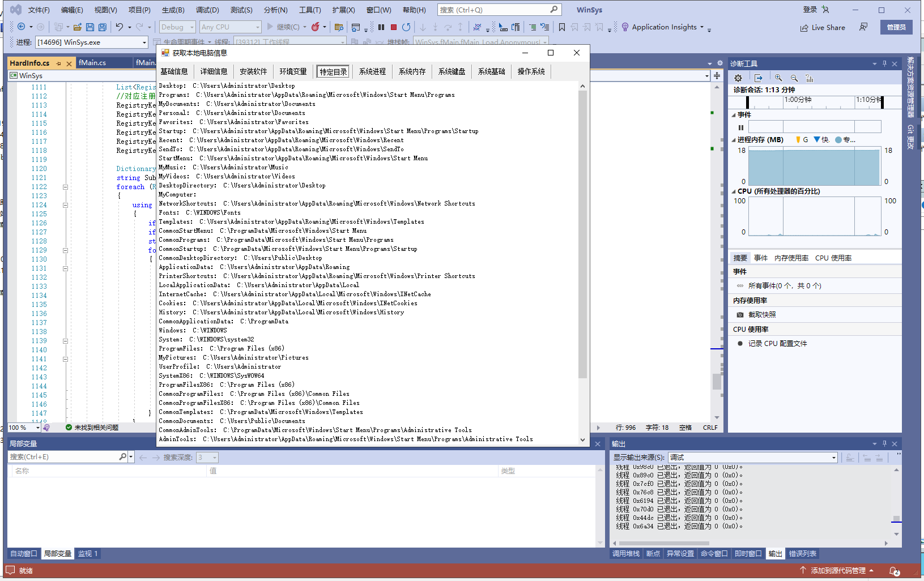
Task: Restart the debug session
Action: [406, 27]
